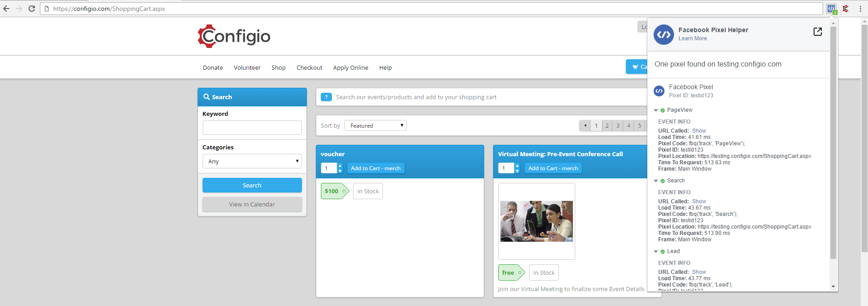Click the Facebook Pixel Helper logo

point(664,34)
